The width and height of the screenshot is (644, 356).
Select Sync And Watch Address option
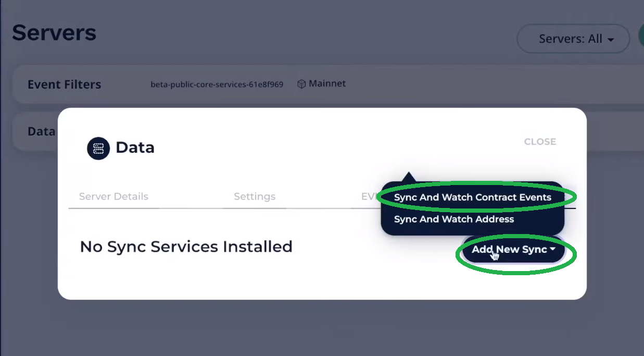coord(454,219)
